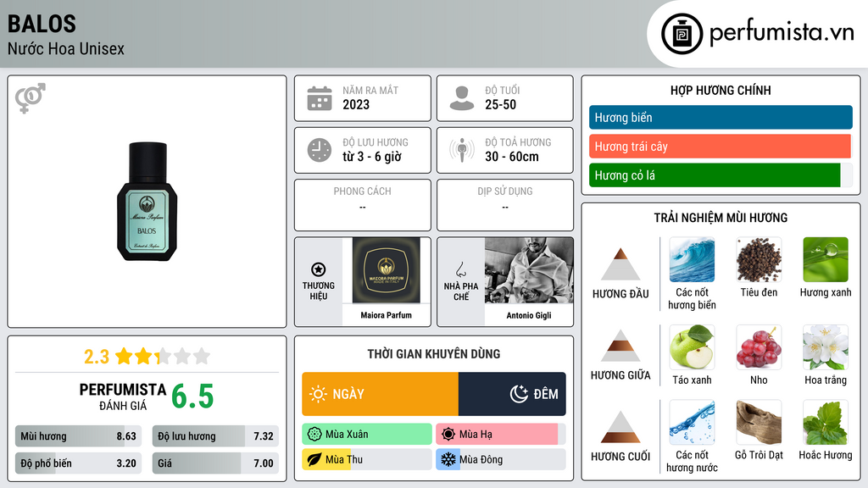Click the person icon for age range

coord(462,98)
